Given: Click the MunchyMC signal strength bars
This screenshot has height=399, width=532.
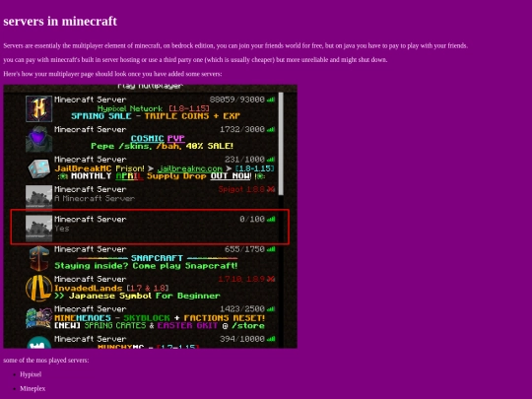Looking at the screenshot, I should click(x=271, y=339).
